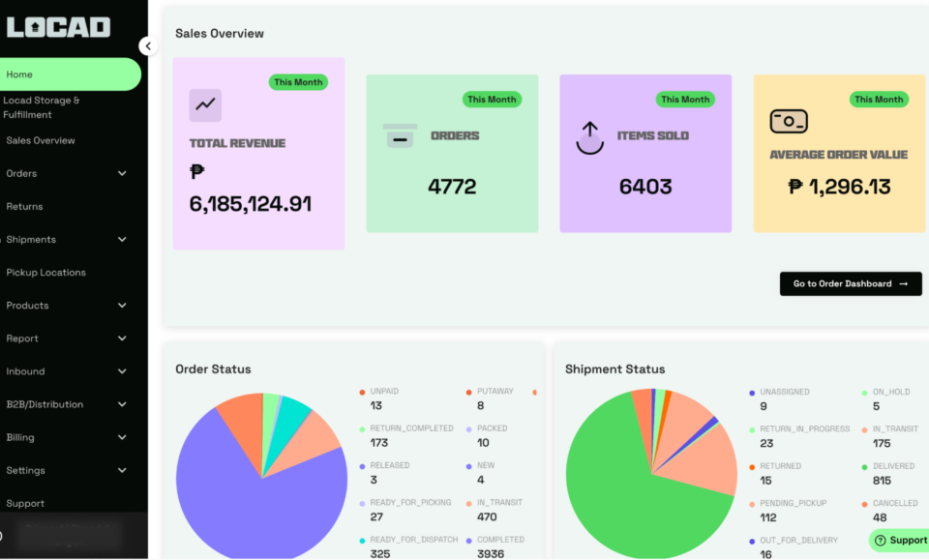Navigate to Pickup Locations
This screenshot has height=560, width=929.
[x=46, y=273]
